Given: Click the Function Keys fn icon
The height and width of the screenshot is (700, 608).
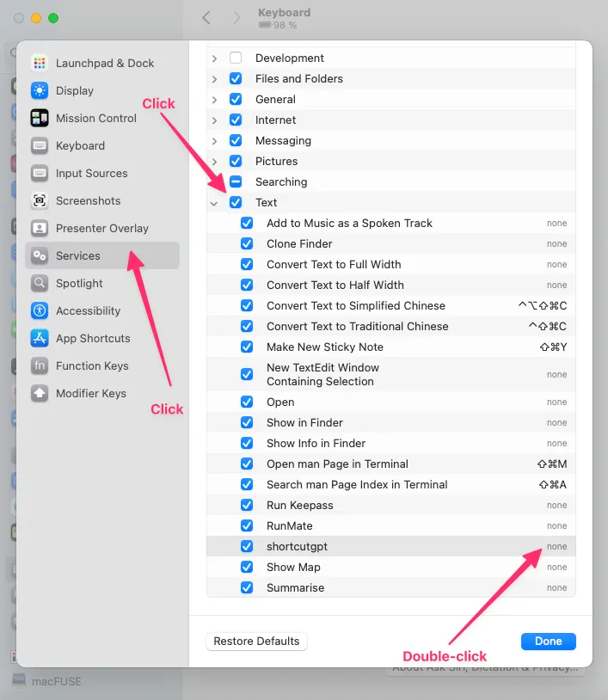Looking at the screenshot, I should pyautogui.click(x=40, y=365).
